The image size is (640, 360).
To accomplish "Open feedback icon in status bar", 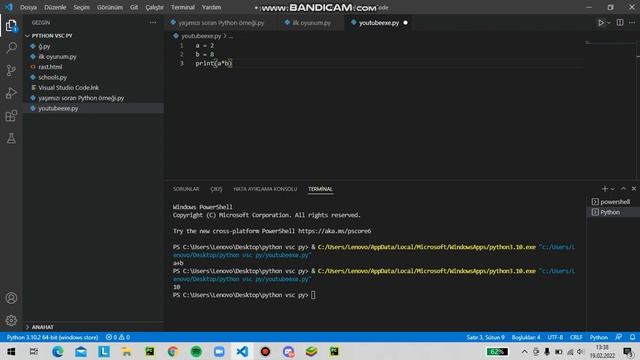I will (619, 337).
